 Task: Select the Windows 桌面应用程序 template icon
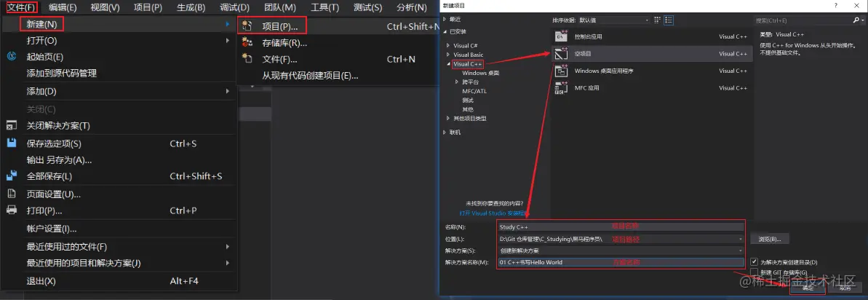(562, 71)
